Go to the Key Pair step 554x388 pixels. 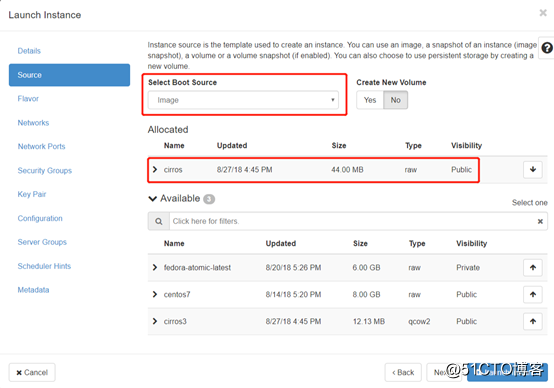pyautogui.click(x=32, y=194)
